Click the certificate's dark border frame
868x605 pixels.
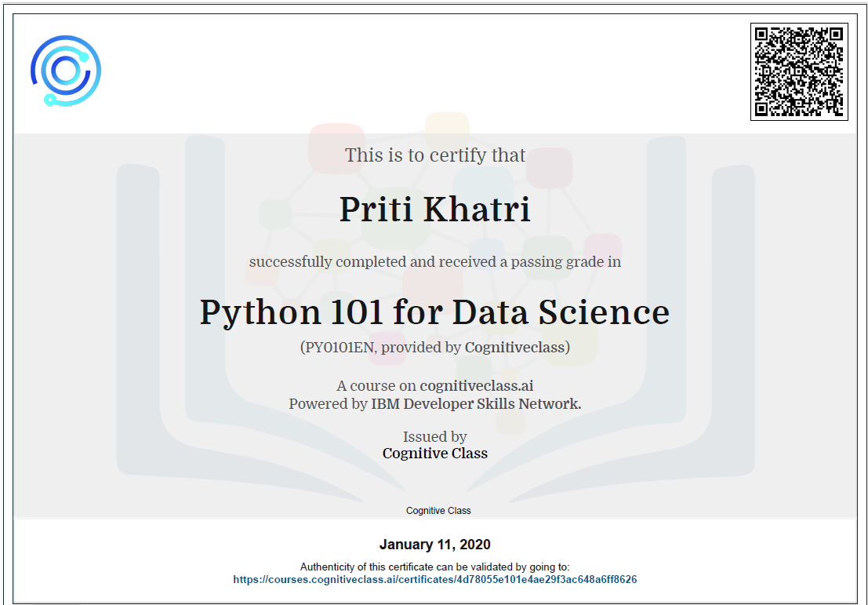(x=434, y=4)
